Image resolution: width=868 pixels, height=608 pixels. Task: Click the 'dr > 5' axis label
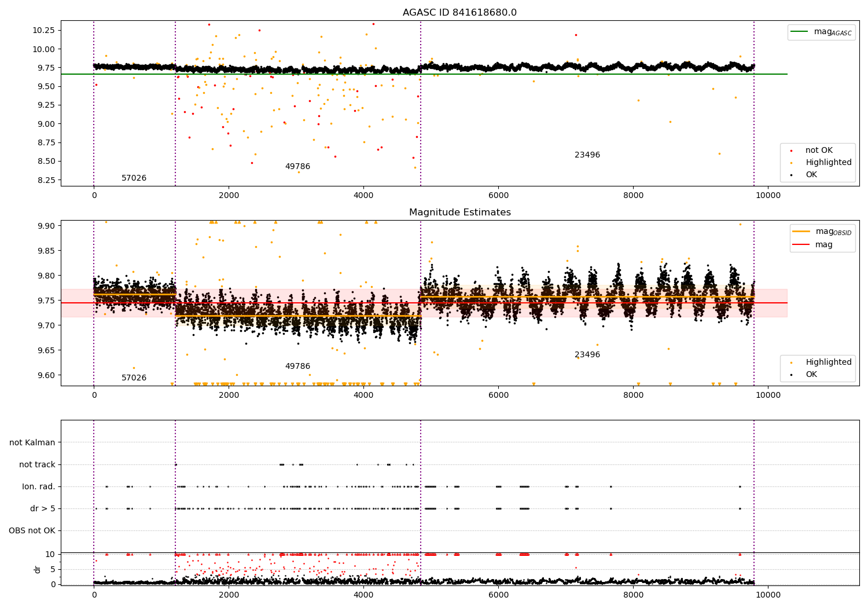tap(43, 509)
